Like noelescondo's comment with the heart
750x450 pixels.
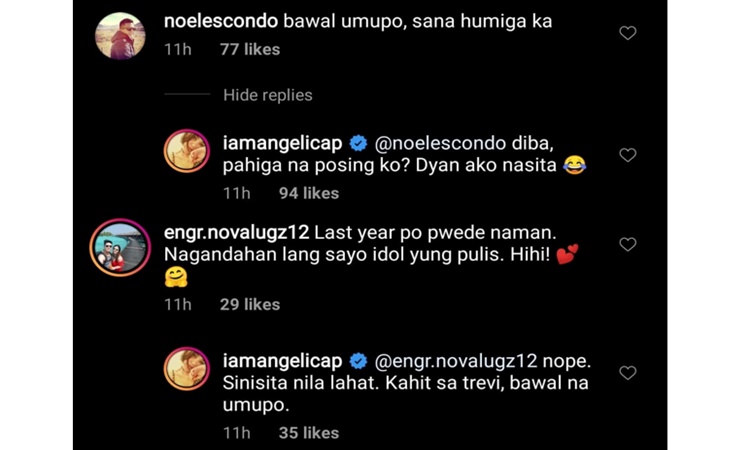pyautogui.click(x=627, y=33)
